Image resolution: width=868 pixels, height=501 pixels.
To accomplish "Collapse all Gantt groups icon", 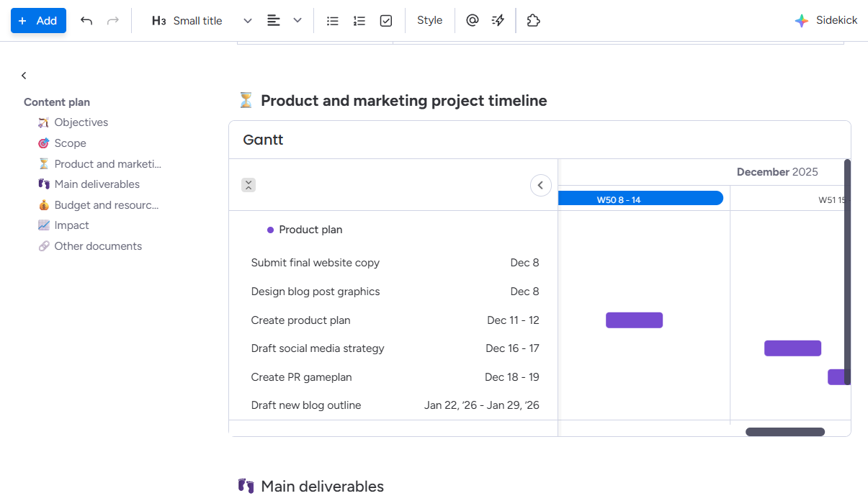I will [x=249, y=185].
